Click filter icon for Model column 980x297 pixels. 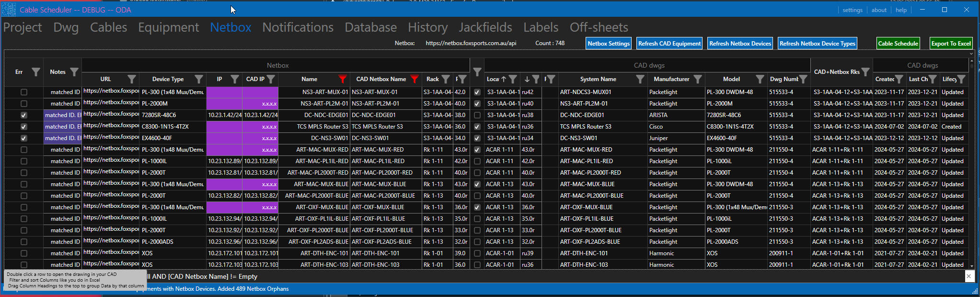(x=760, y=79)
